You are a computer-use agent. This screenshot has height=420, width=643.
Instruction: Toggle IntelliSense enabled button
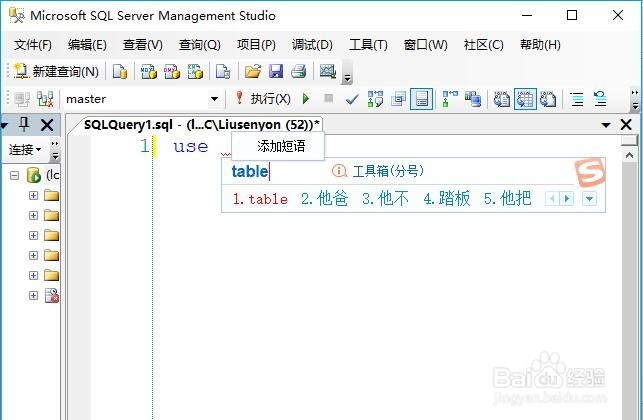(x=422, y=99)
